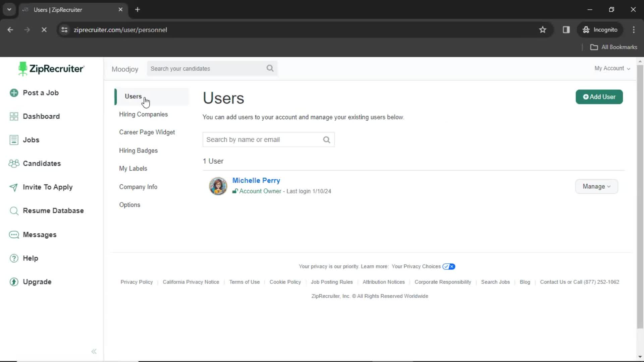The image size is (644, 362).
Task: Close the Users | ZipRecruiter tab
Action: pyautogui.click(x=120, y=9)
